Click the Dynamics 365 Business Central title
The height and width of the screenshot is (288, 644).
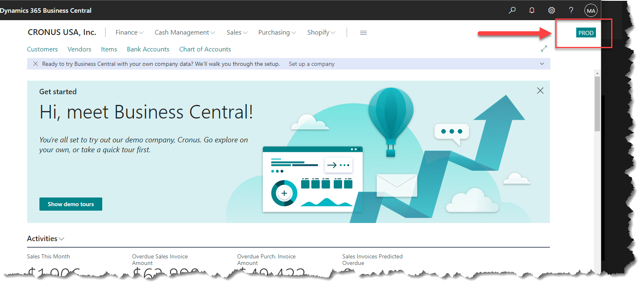tap(46, 11)
